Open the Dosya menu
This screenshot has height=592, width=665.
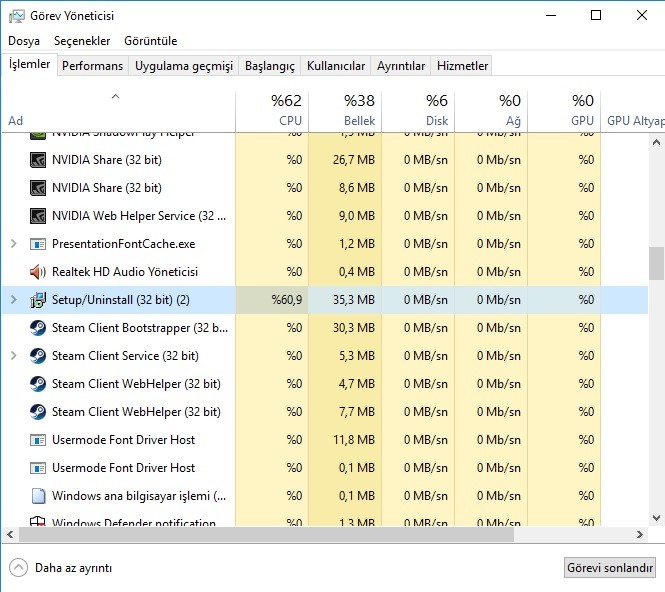[x=24, y=41]
